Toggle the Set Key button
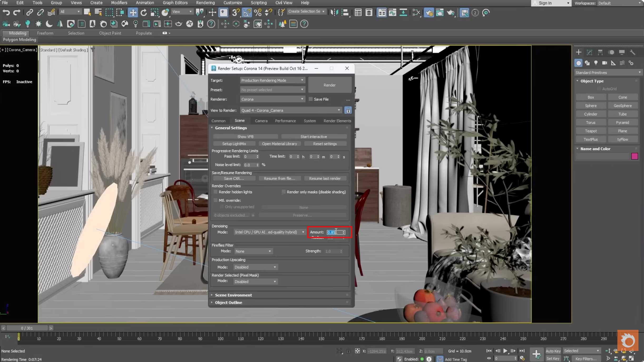This screenshot has width=644, height=362. 553,358
